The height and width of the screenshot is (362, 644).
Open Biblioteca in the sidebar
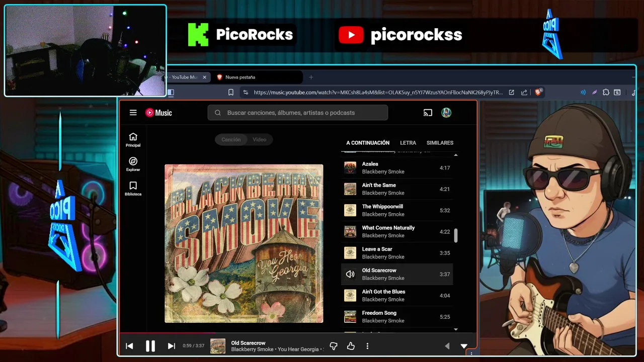[x=133, y=189]
